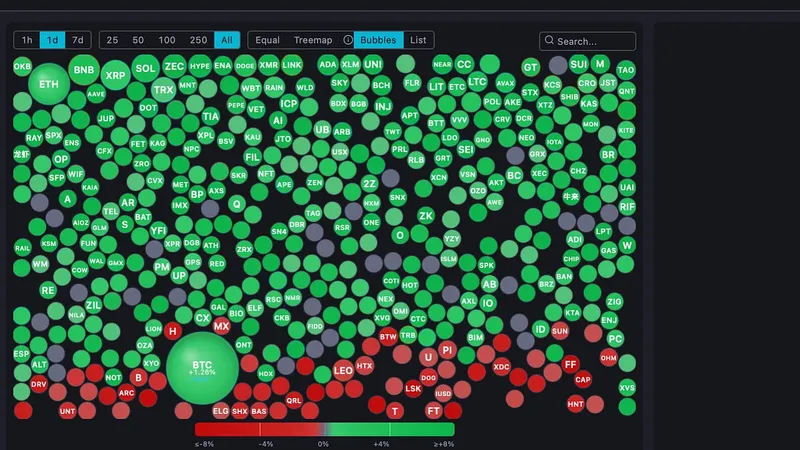Switch to List view

pyautogui.click(x=418, y=40)
